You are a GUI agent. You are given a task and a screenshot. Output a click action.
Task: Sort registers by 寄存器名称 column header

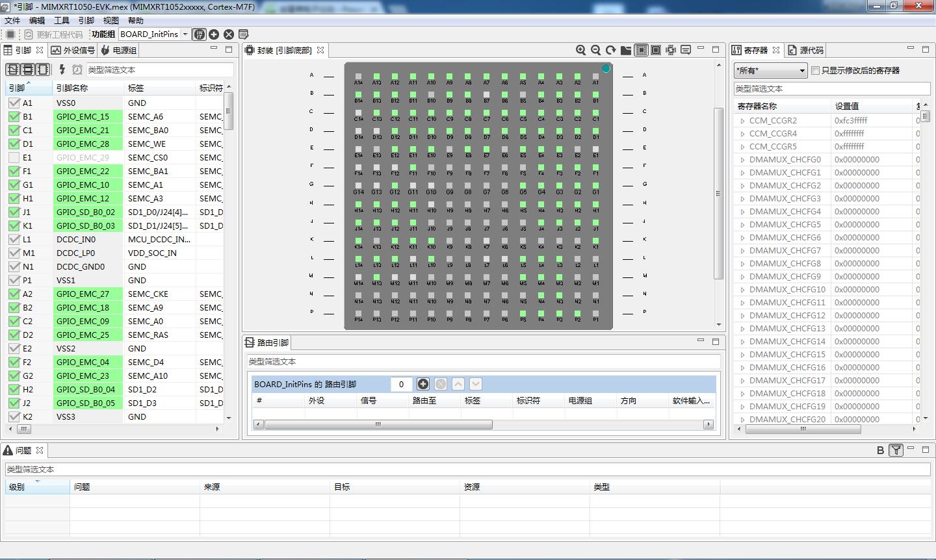tap(783, 106)
